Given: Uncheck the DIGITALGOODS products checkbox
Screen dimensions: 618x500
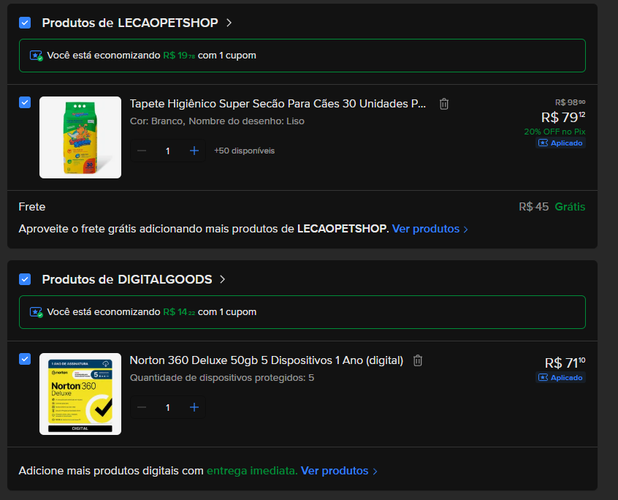Looking at the screenshot, I should (25, 279).
